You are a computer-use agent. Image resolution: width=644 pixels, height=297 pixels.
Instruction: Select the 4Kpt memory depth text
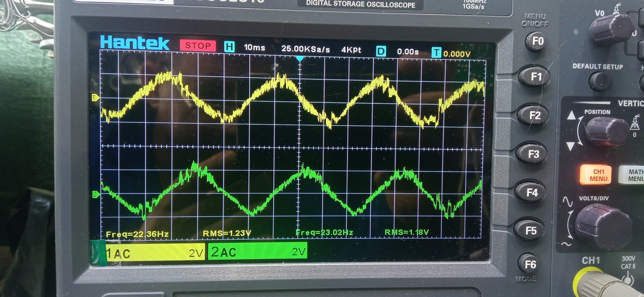(x=351, y=50)
